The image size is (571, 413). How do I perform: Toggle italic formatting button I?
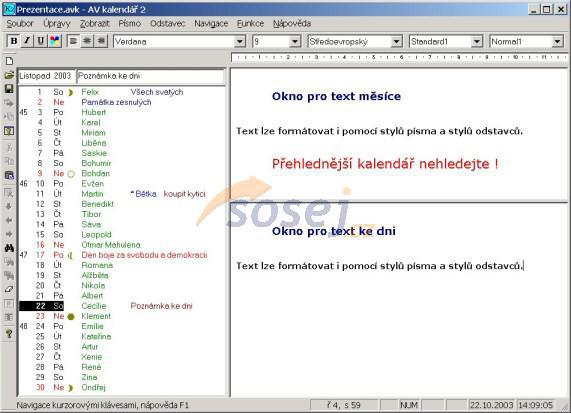click(27, 41)
